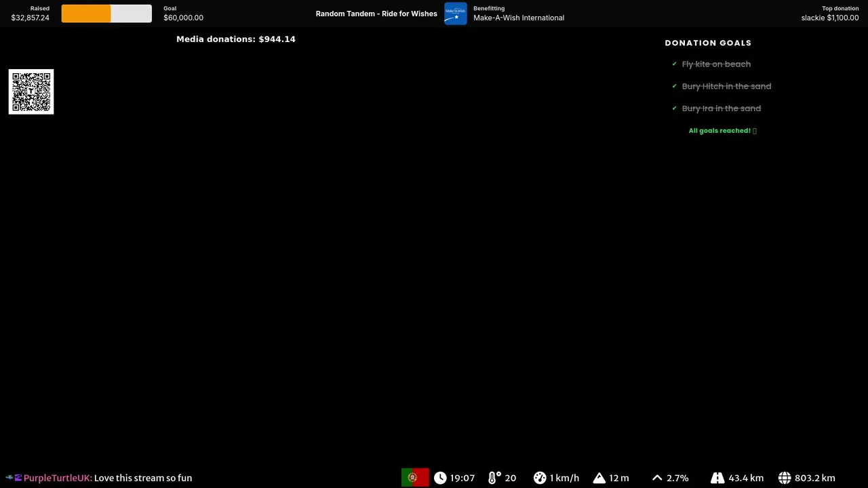Viewport: 868px width, 488px height.
Task: Click the chat message 'Love this stream so fun'
Action: (143, 478)
